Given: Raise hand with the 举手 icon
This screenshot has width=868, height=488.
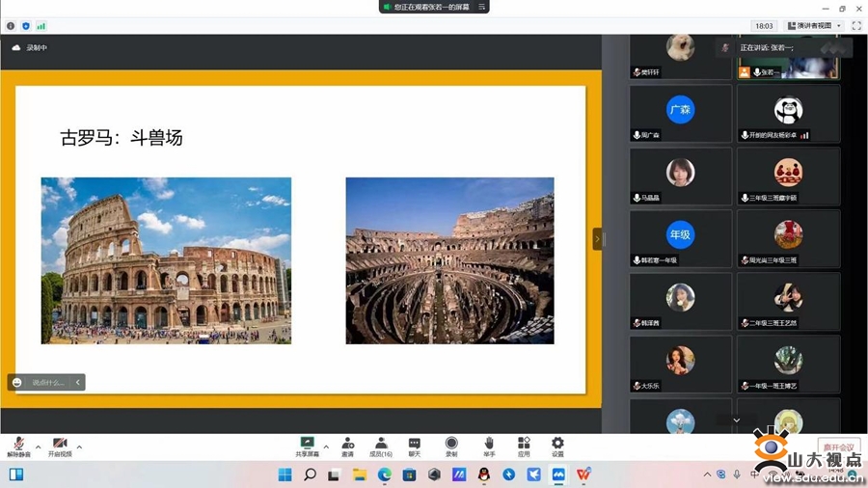Looking at the screenshot, I should click(489, 446).
